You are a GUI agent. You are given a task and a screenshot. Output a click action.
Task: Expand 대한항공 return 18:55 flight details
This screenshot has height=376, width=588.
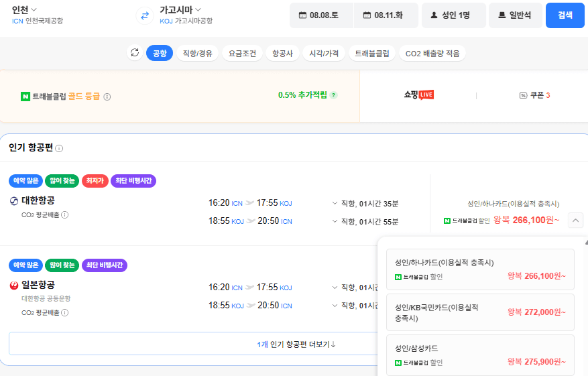click(x=335, y=221)
